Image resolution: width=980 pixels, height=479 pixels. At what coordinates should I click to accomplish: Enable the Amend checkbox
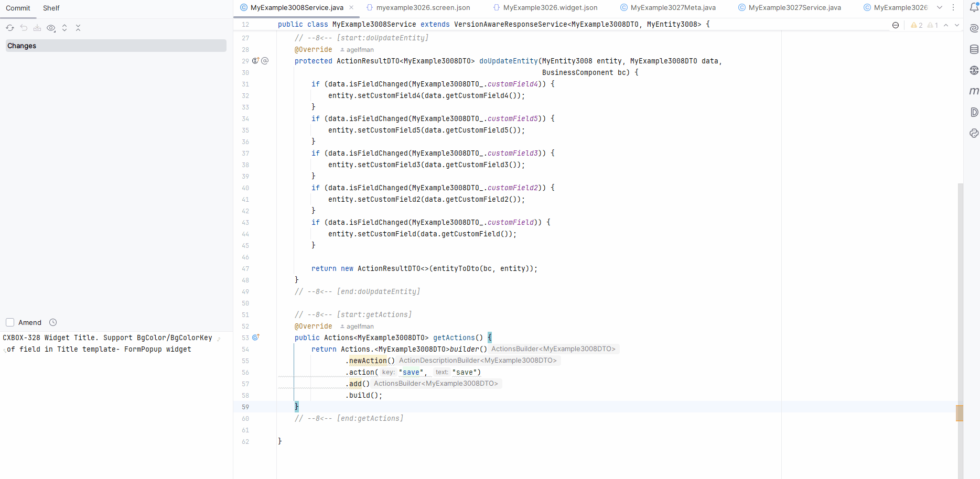coord(9,322)
